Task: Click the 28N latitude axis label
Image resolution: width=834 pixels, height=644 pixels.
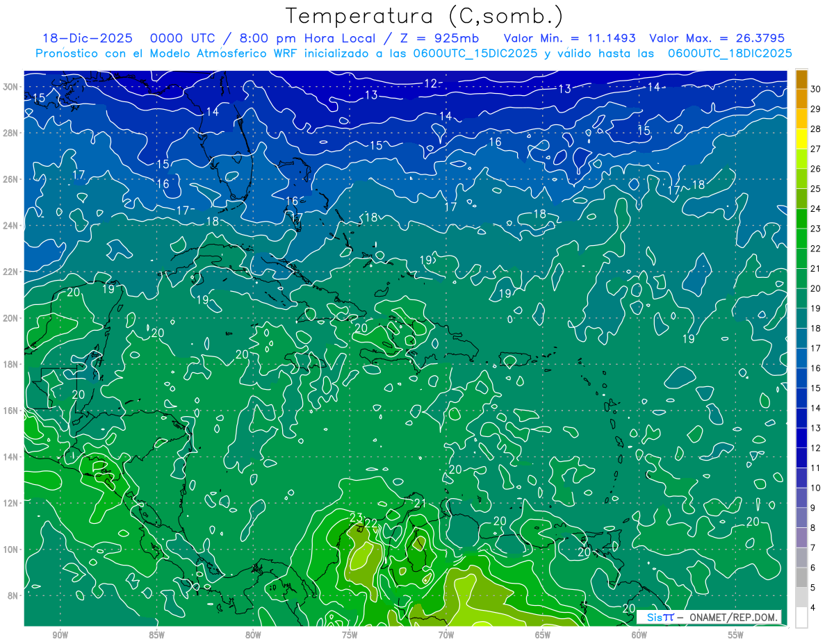Action: (x=11, y=133)
